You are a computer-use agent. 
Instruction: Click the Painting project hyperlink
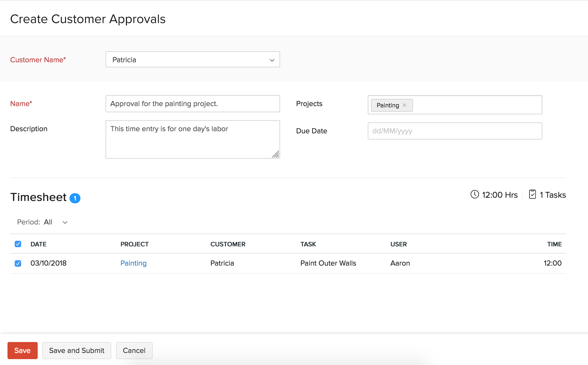(133, 263)
